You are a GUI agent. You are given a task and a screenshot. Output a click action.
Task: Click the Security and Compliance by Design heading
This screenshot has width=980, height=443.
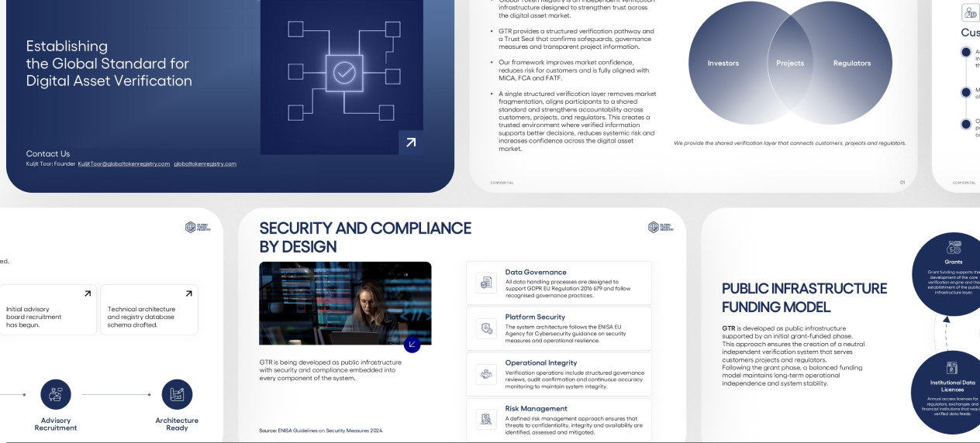tap(365, 237)
